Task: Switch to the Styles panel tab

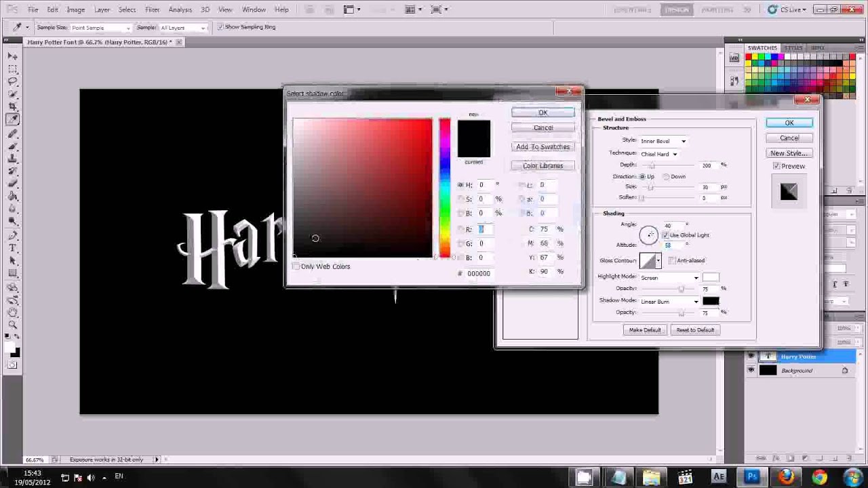Action: 794,48
